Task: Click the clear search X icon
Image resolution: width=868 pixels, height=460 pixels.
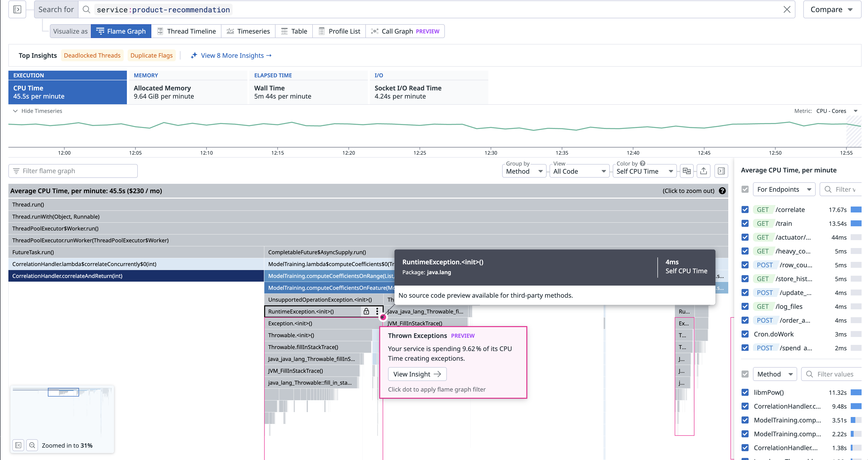Action: [x=787, y=9]
